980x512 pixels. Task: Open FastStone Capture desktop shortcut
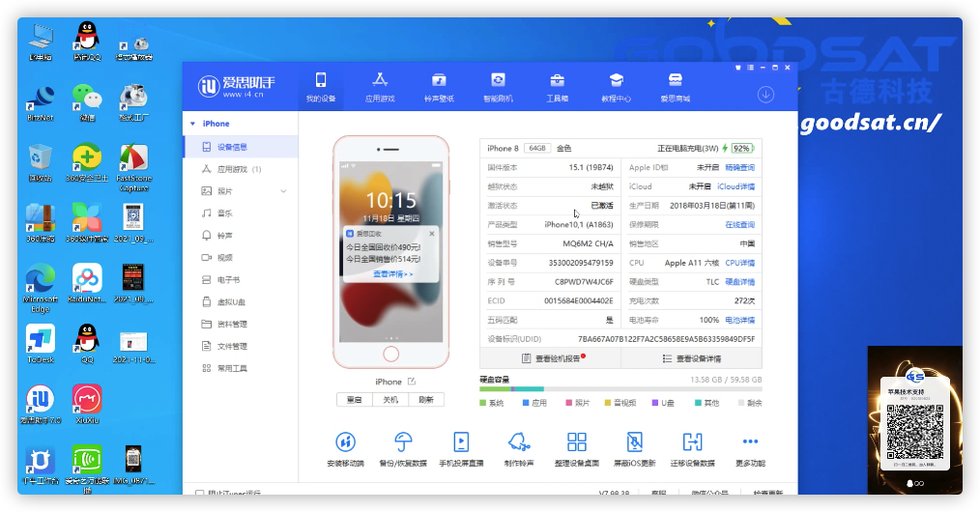coord(133,167)
